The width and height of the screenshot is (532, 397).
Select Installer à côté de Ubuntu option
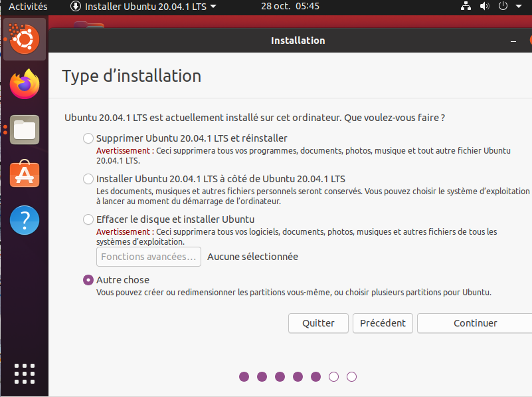88,179
